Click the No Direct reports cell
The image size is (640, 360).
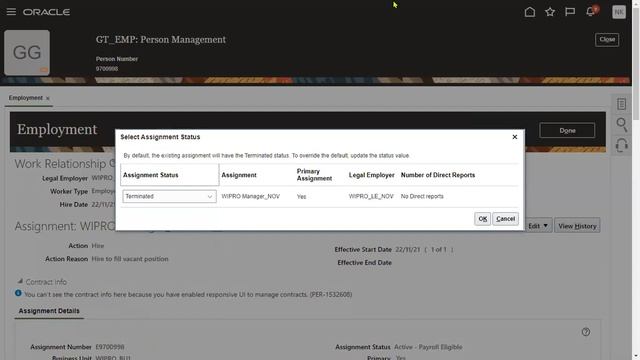[x=422, y=196]
